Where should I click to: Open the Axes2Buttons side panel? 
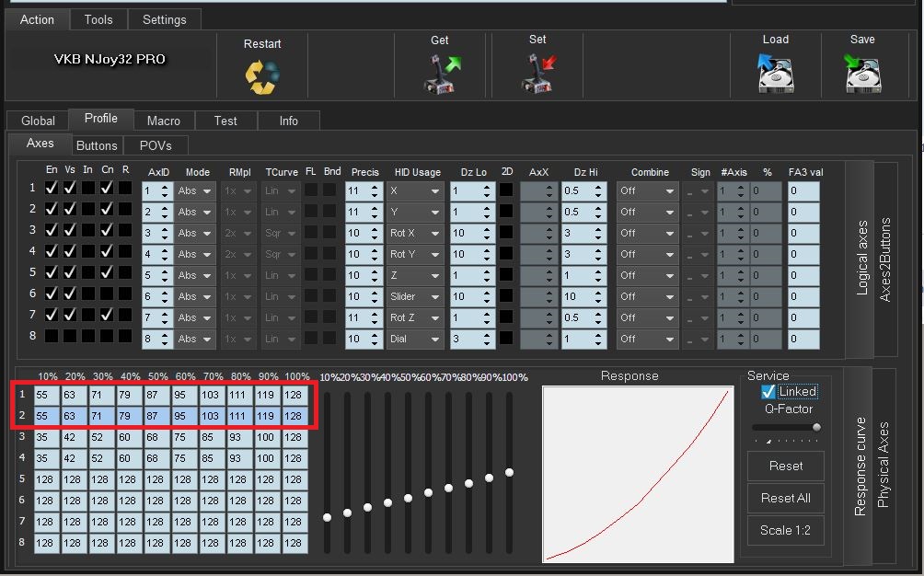point(885,259)
